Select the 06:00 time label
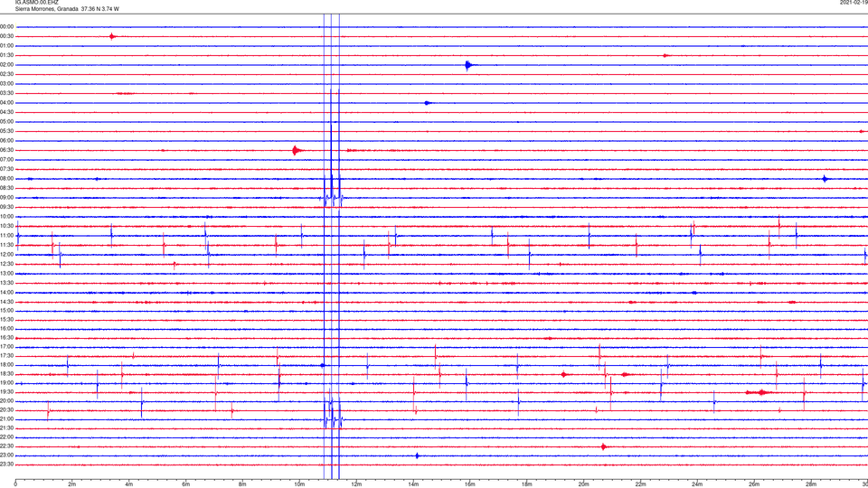 [x=6, y=141]
